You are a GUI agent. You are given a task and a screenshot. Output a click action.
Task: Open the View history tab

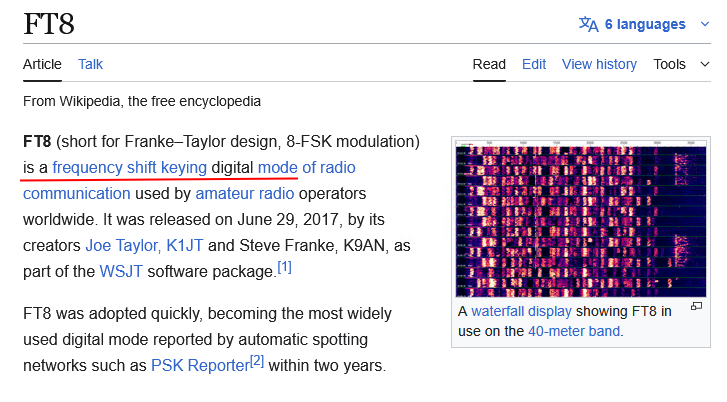point(599,64)
